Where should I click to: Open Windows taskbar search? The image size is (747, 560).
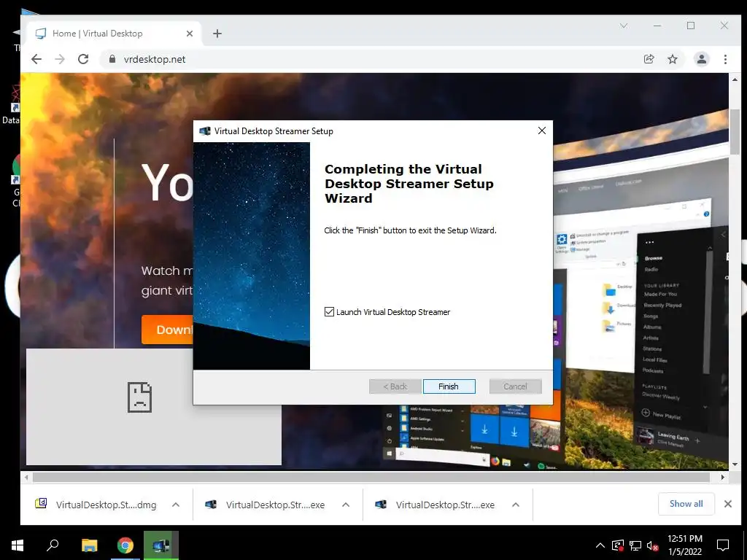53,545
